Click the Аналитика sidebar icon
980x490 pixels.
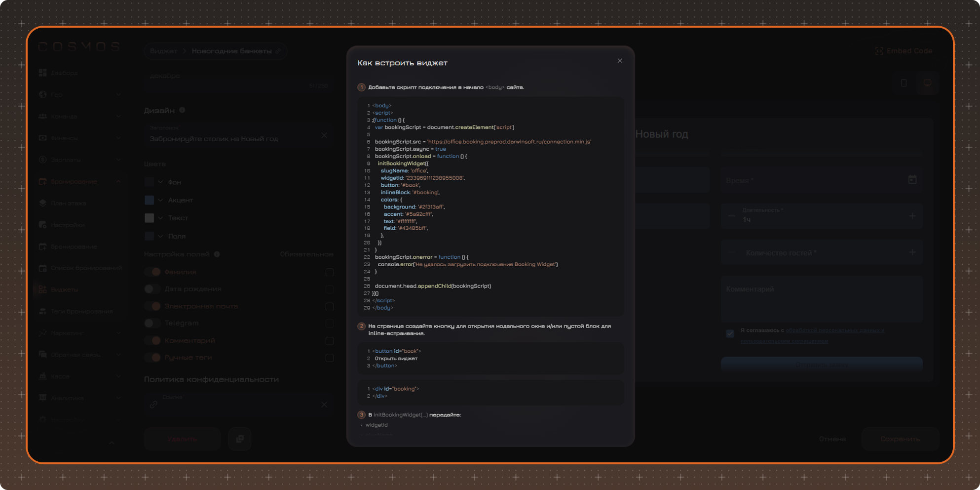click(43, 398)
